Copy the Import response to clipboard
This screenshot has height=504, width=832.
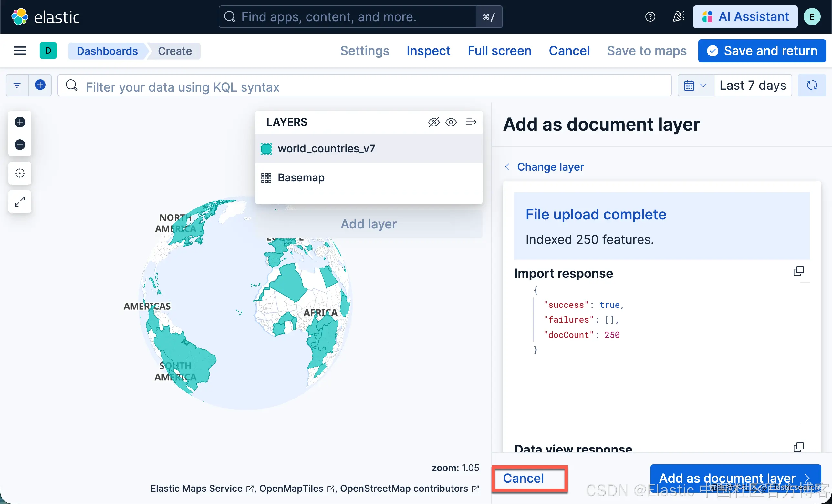pyautogui.click(x=798, y=271)
